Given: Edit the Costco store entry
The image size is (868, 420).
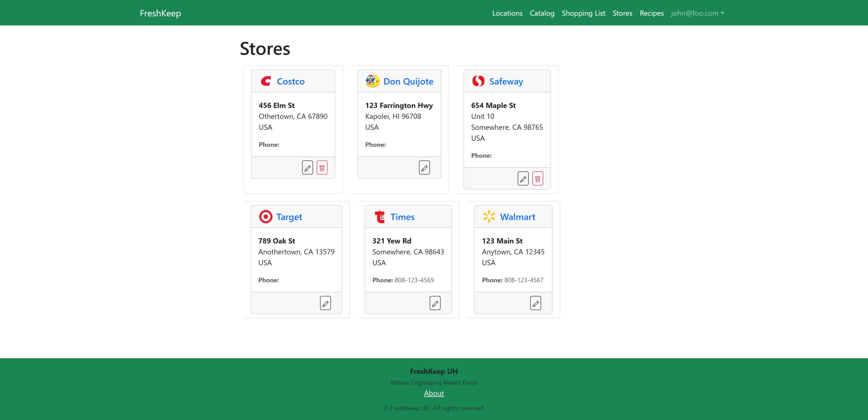Looking at the screenshot, I should pyautogui.click(x=307, y=168).
